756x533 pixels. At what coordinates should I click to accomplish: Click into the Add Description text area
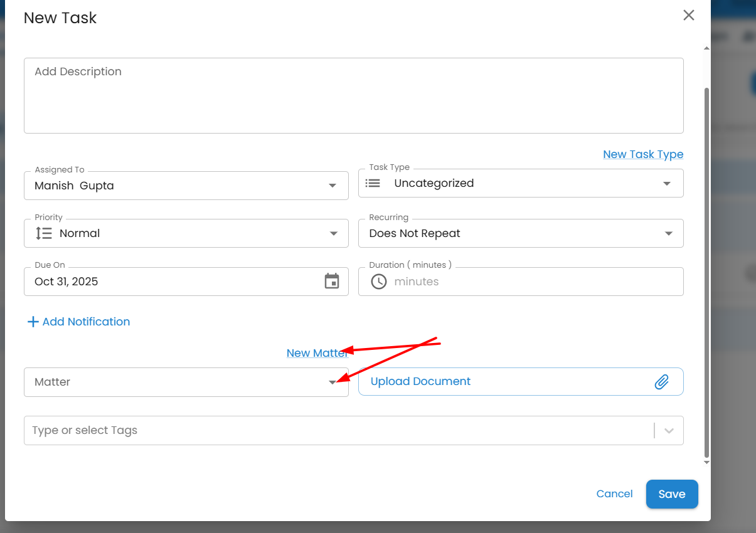pos(353,95)
